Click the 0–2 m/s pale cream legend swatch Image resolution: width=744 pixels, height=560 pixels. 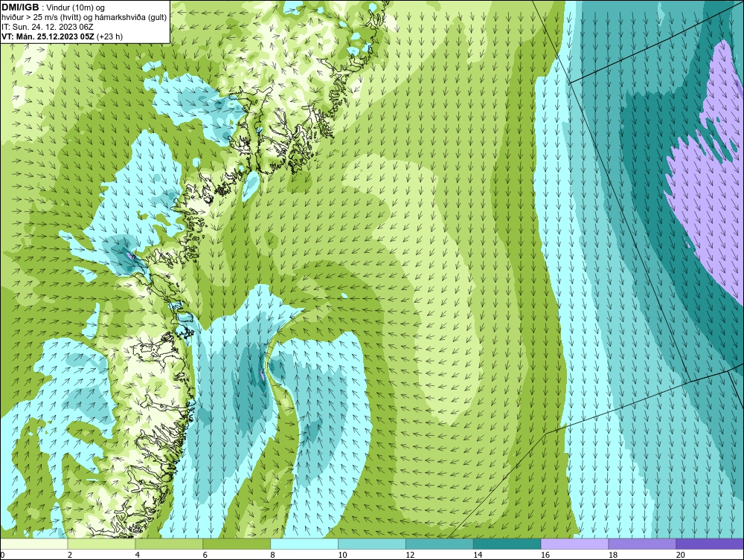[x=34, y=544]
